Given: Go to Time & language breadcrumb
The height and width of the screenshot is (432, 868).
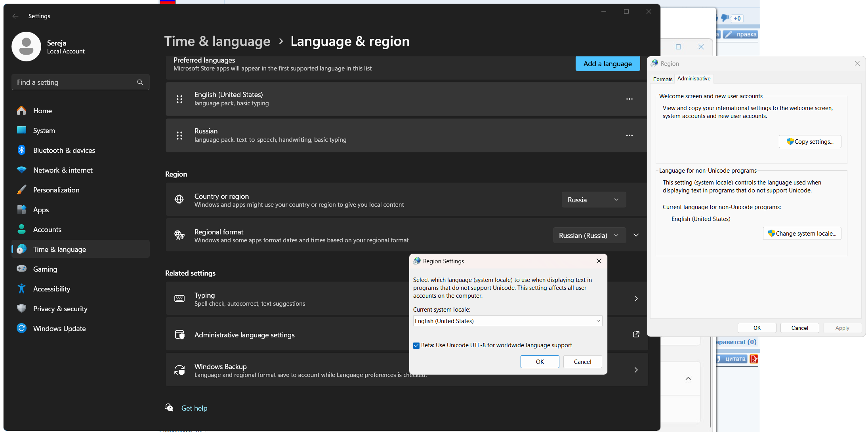Looking at the screenshot, I should (x=217, y=41).
